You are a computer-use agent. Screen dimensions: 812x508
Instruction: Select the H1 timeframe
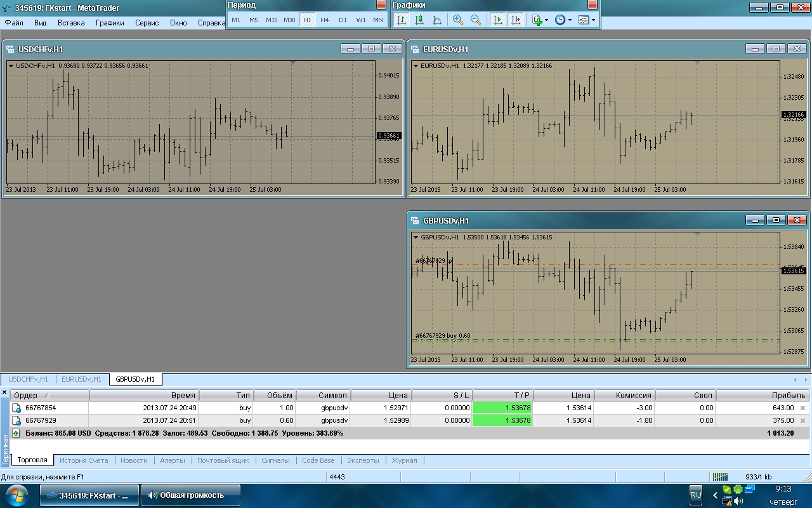pos(307,20)
